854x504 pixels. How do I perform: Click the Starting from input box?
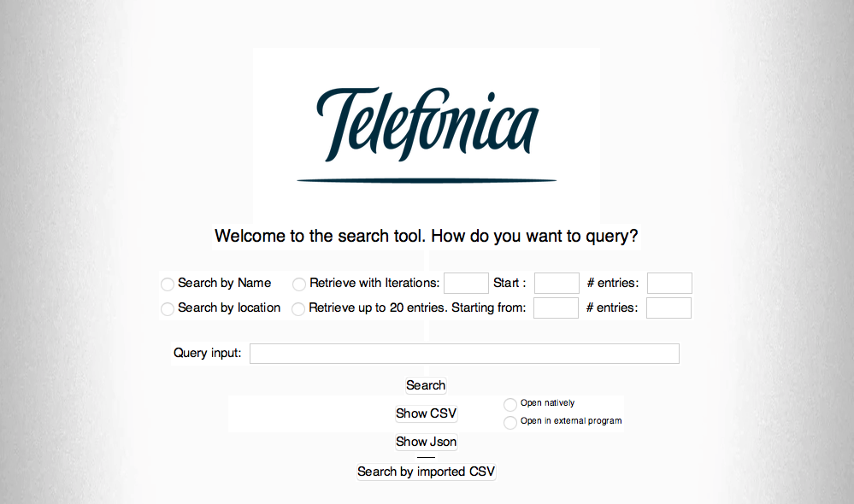pos(556,308)
